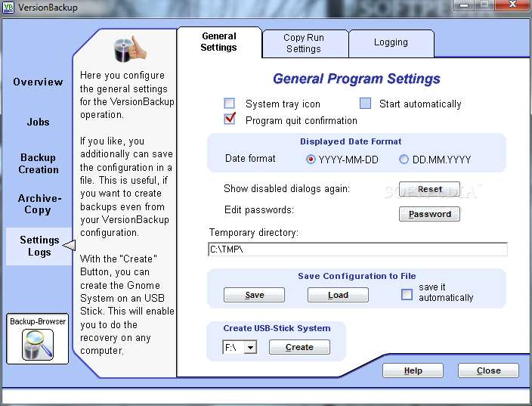Uncheck Program quit confirmation
The image size is (532, 406).
[230, 119]
